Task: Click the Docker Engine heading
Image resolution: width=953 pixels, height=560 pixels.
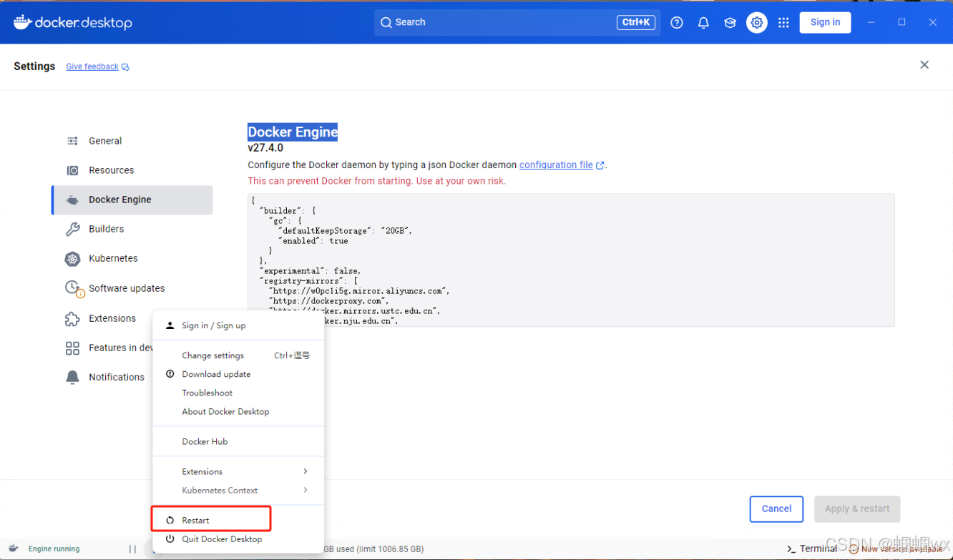Action: pyautogui.click(x=293, y=132)
